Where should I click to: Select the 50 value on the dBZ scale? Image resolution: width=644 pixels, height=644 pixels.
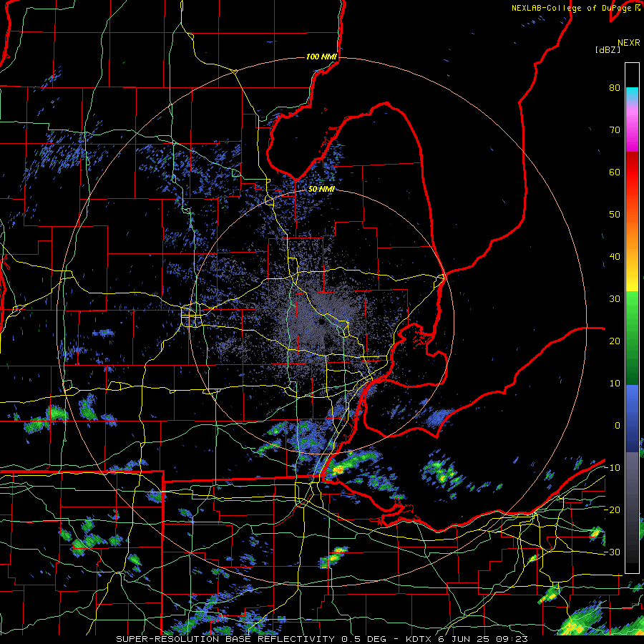[x=615, y=215]
